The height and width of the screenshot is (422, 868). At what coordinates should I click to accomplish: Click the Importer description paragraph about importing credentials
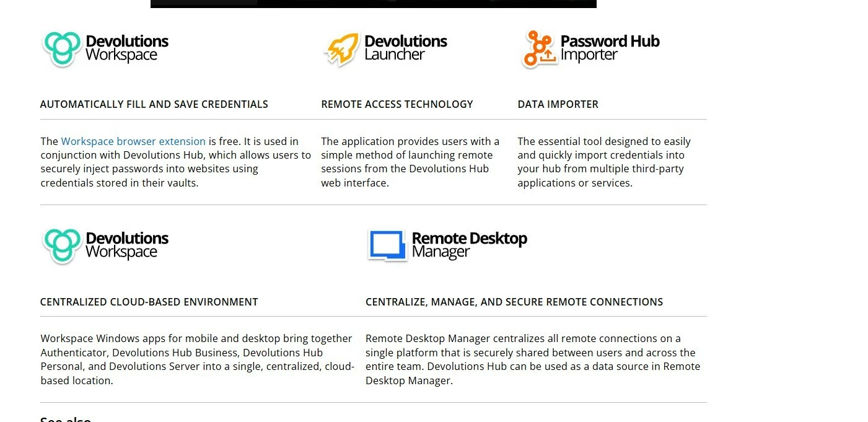[x=604, y=162]
